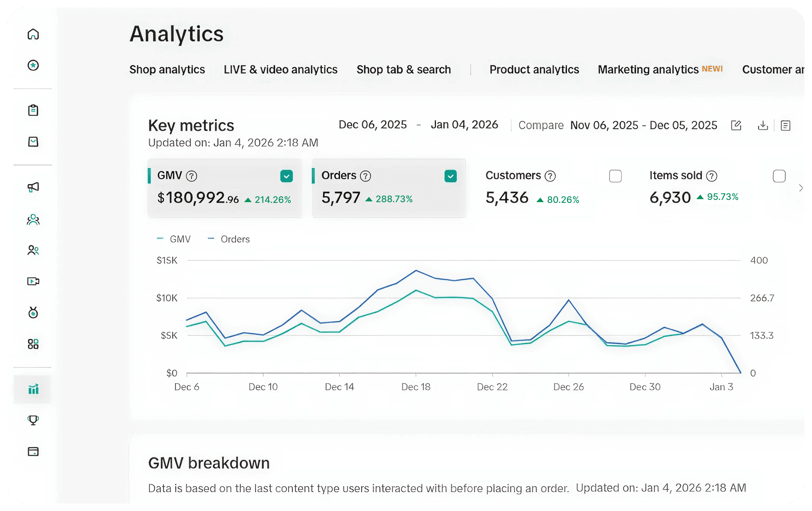This screenshot has height=511, width=812.
Task: Click the megaphone marketing icon in sidebar
Action: pos(33,187)
